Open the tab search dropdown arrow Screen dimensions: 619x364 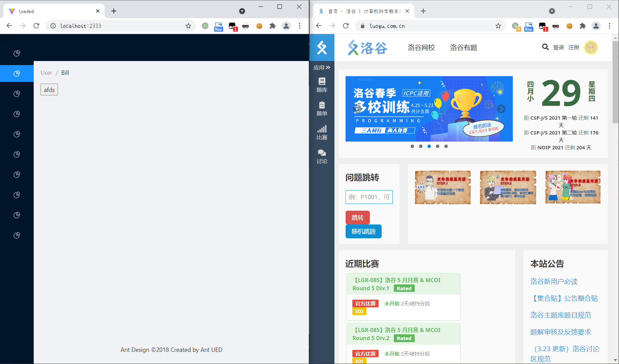tap(552, 11)
